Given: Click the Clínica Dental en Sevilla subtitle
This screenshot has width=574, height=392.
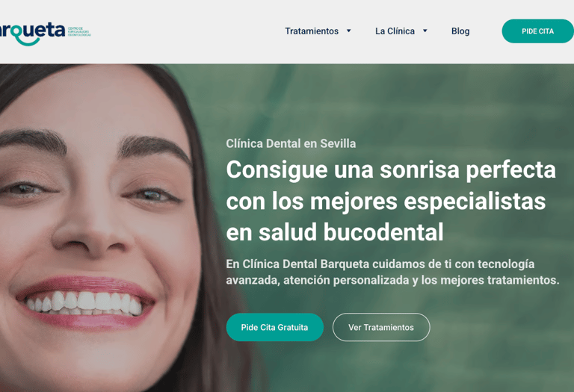Looking at the screenshot, I should (x=291, y=143).
